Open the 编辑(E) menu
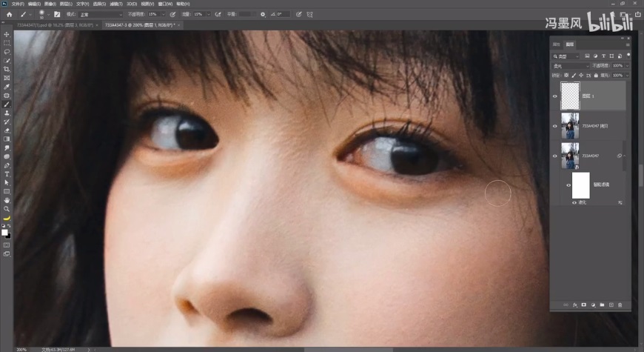The height and width of the screenshot is (352, 644). point(34,4)
